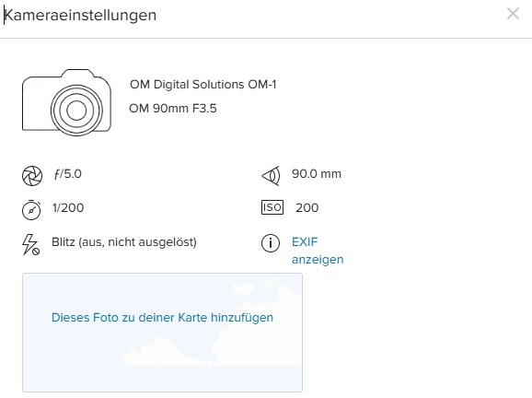The width and height of the screenshot is (532, 398).
Task: Click the aperture icon beside f/5.0
Action: (x=32, y=176)
